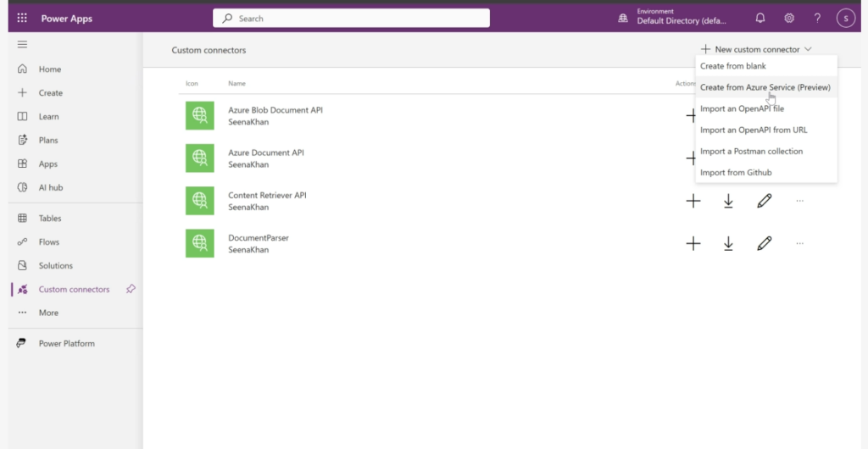Click the DocumentParser connector icon
The height and width of the screenshot is (449, 868).
[x=200, y=243]
